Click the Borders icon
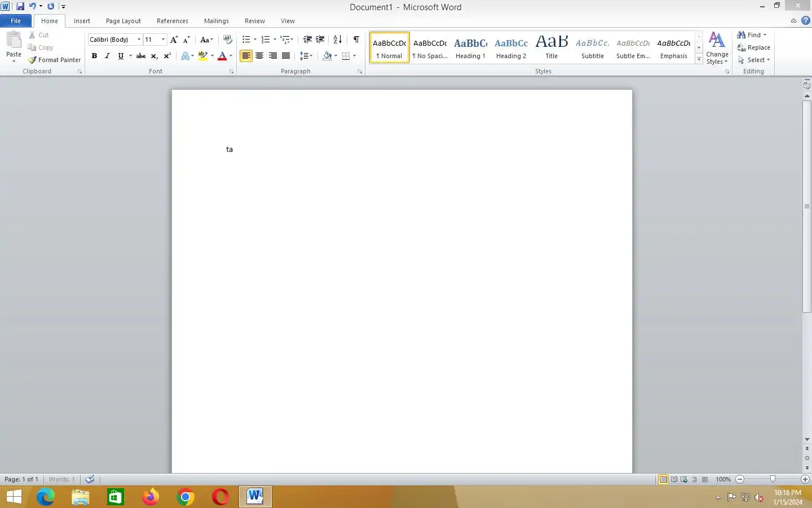The image size is (812, 508). point(346,56)
